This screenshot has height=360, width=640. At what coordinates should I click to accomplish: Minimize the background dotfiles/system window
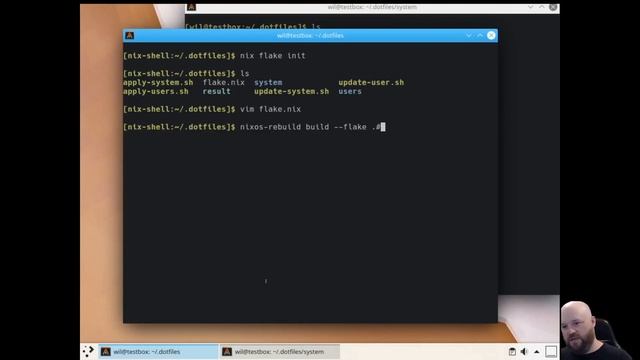[x=530, y=7]
